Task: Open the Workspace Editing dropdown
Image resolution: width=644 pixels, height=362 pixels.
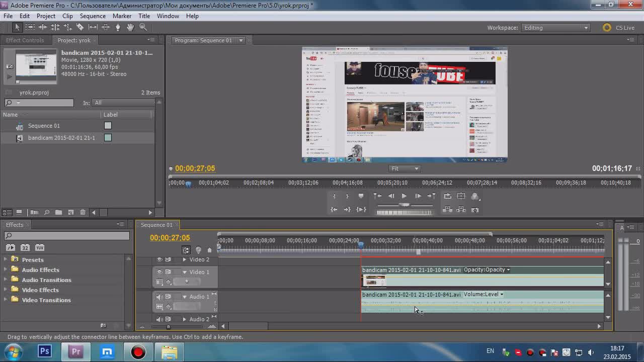Action: pos(556,28)
